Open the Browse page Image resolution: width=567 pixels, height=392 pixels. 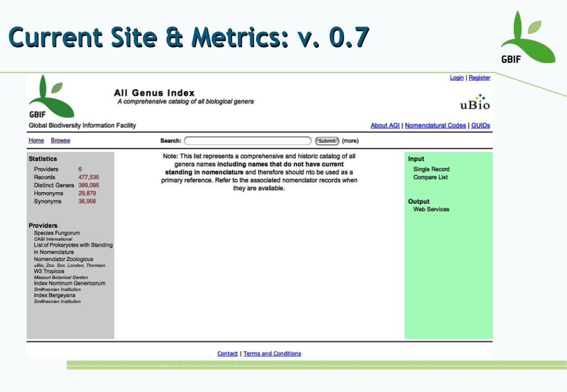point(60,140)
